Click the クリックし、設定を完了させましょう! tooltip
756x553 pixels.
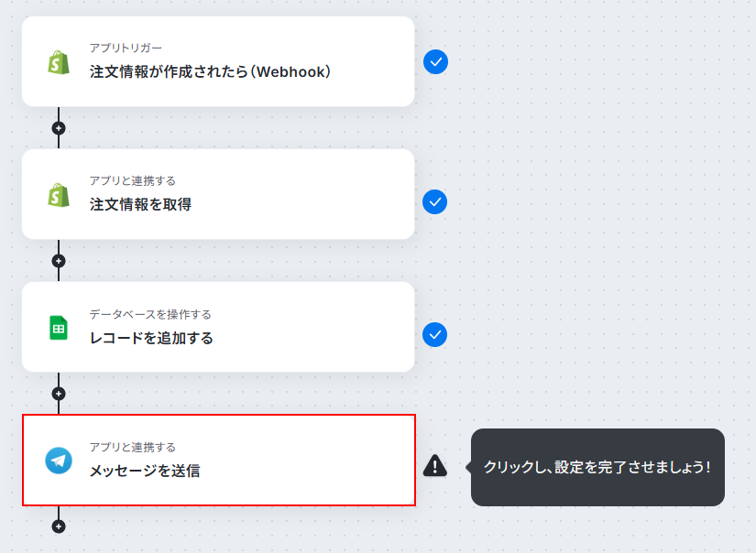(597, 467)
